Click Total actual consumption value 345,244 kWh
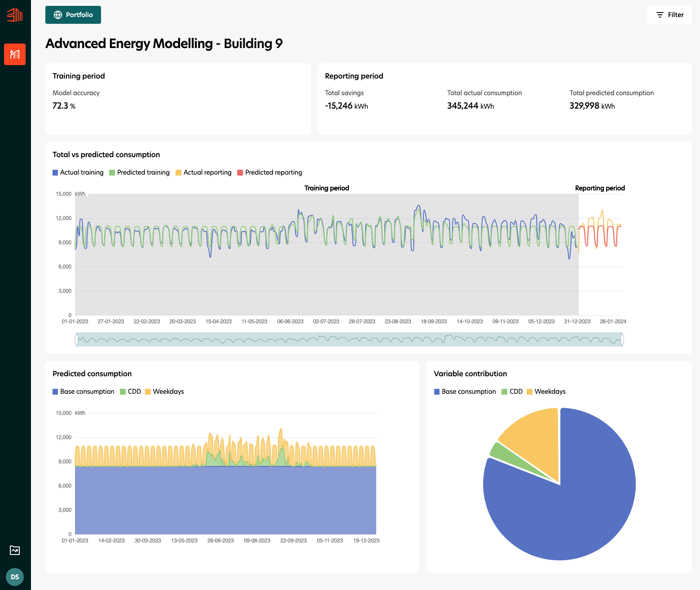 pos(471,106)
